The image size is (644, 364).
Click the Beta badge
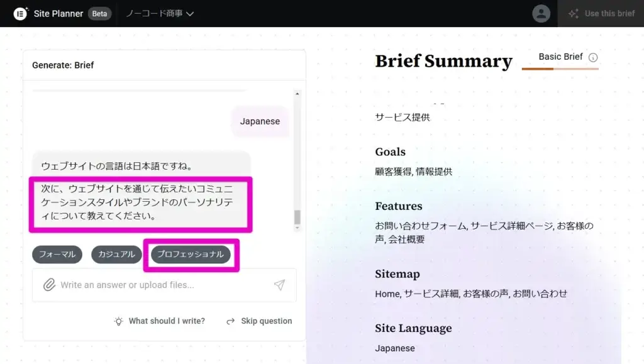tap(99, 14)
